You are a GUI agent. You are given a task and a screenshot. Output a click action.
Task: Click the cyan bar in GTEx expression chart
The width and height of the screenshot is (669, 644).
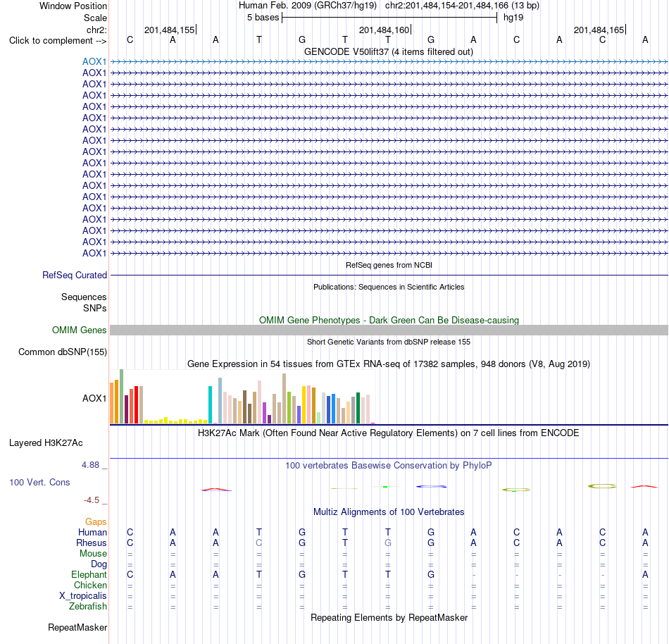click(210, 404)
